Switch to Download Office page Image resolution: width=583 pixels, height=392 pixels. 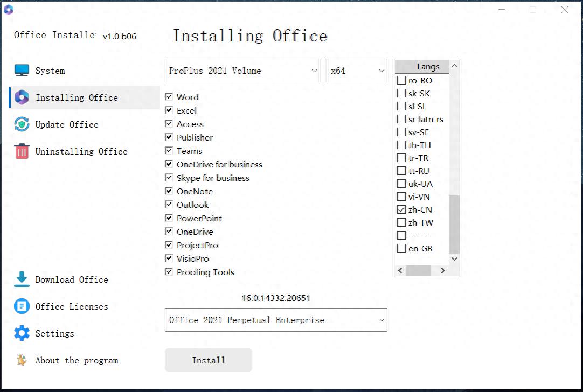click(72, 279)
